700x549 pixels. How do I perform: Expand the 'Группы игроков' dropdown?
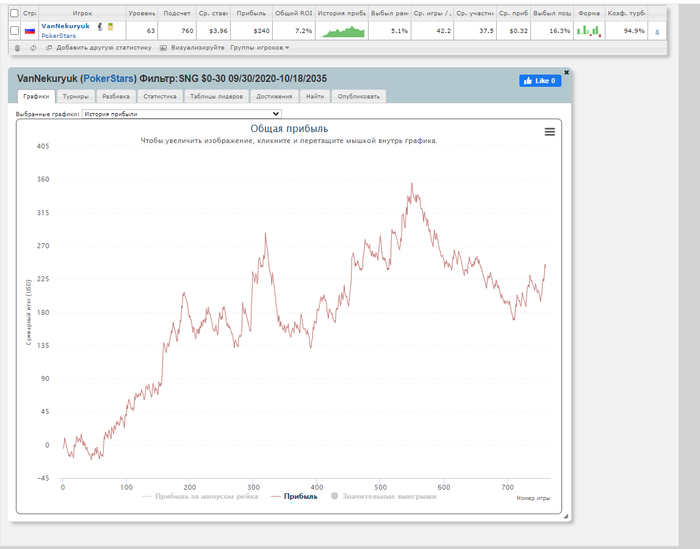click(x=259, y=47)
